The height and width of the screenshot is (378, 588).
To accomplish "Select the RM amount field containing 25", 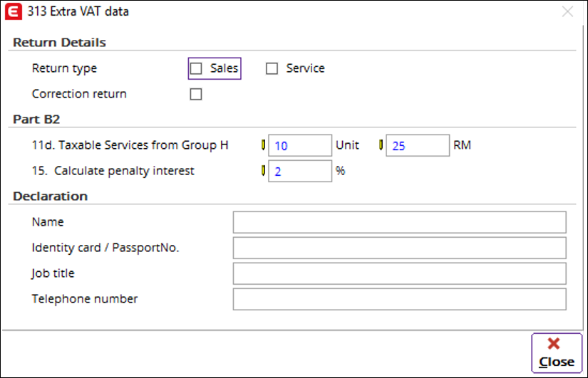I will point(418,146).
